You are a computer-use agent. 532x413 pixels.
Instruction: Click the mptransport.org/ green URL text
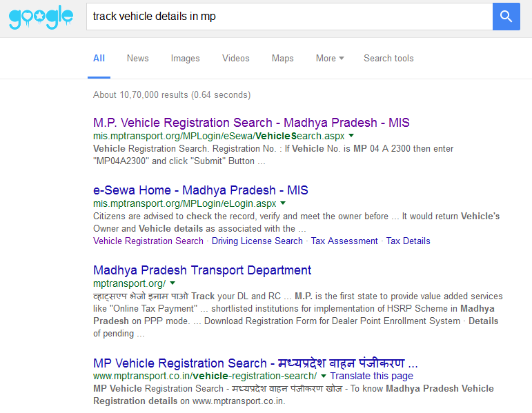pyautogui.click(x=130, y=283)
